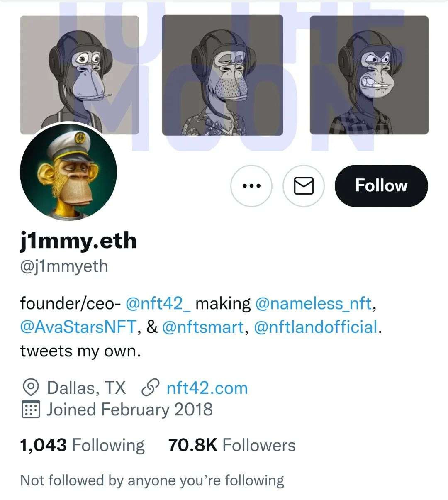This screenshot has width=448, height=500.
Task: Click the calendar joined-date icon
Action: point(30,410)
